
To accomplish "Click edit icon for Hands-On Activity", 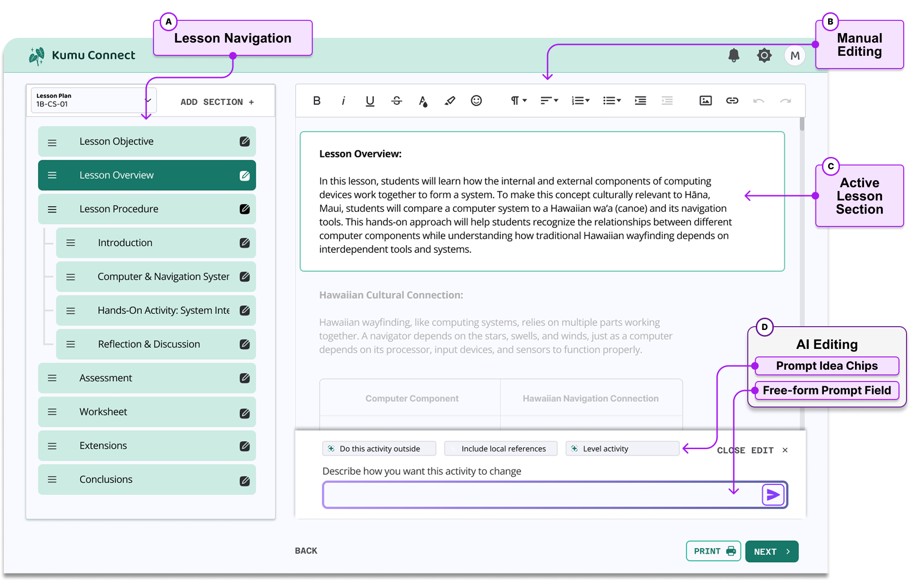I will (244, 311).
